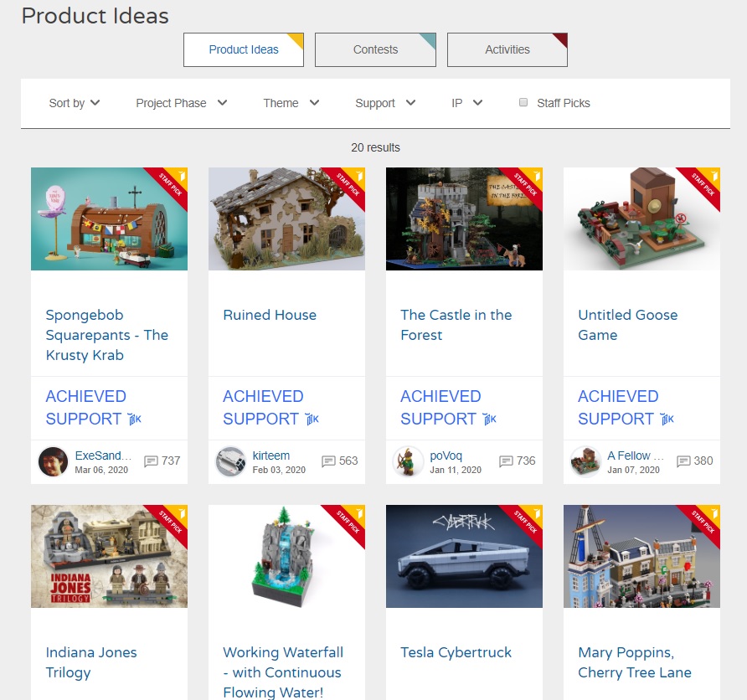This screenshot has height=700, width=747.
Task: Switch to the Activities tab
Action: coord(507,49)
